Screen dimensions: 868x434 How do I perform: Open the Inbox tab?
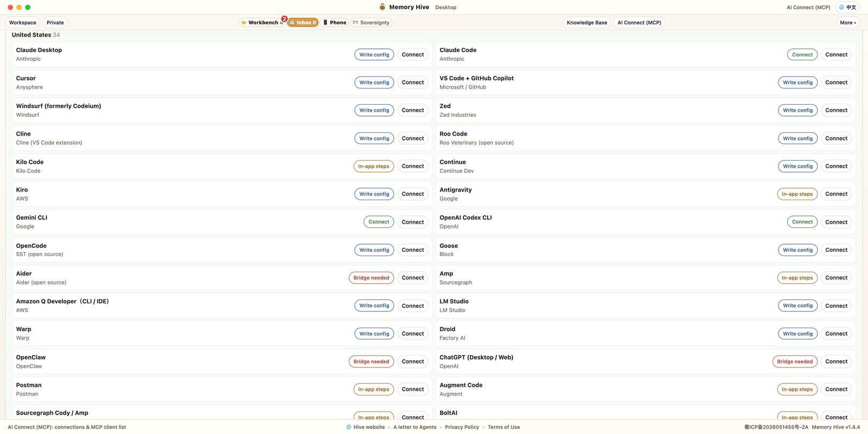303,23
